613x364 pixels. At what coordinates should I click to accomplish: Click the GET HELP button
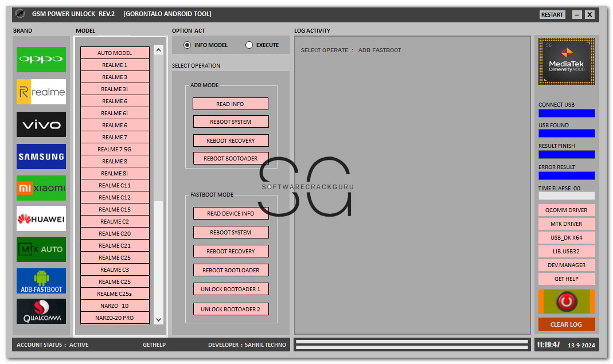(567, 279)
